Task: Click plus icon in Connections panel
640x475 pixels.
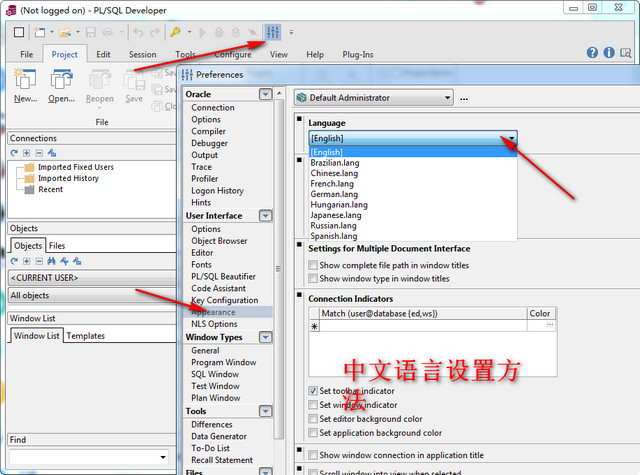Action: (x=27, y=153)
